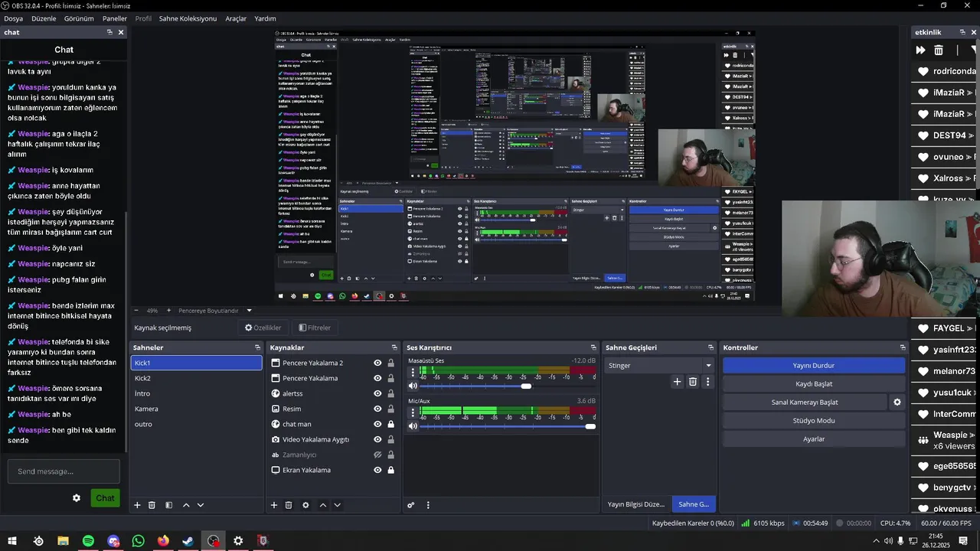Open the Paneller menu
980x551 pixels.
click(115, 18)
